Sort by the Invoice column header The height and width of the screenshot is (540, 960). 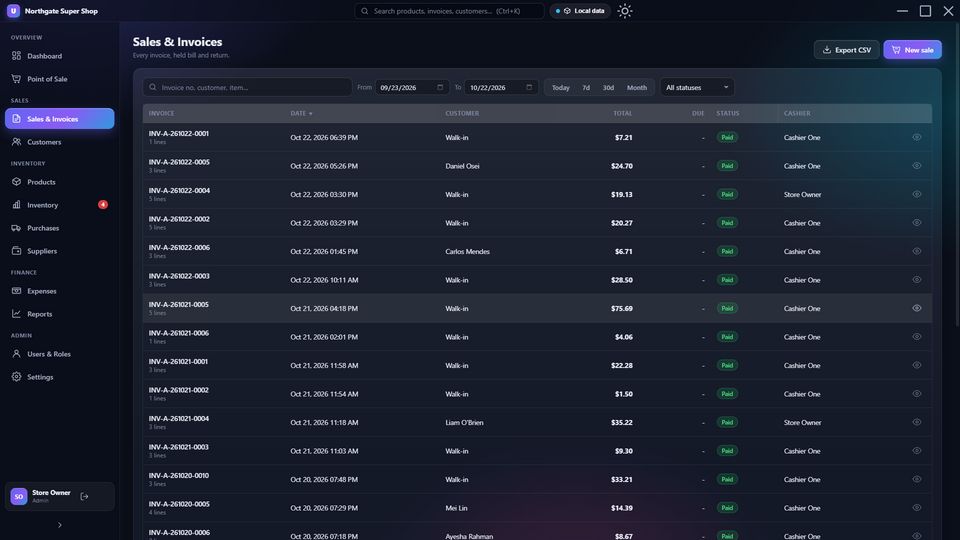point(161,113)
